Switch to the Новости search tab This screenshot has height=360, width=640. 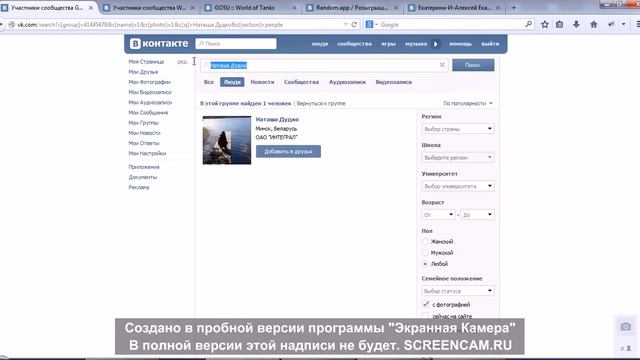pyautogui.click(x=262, y=82)
